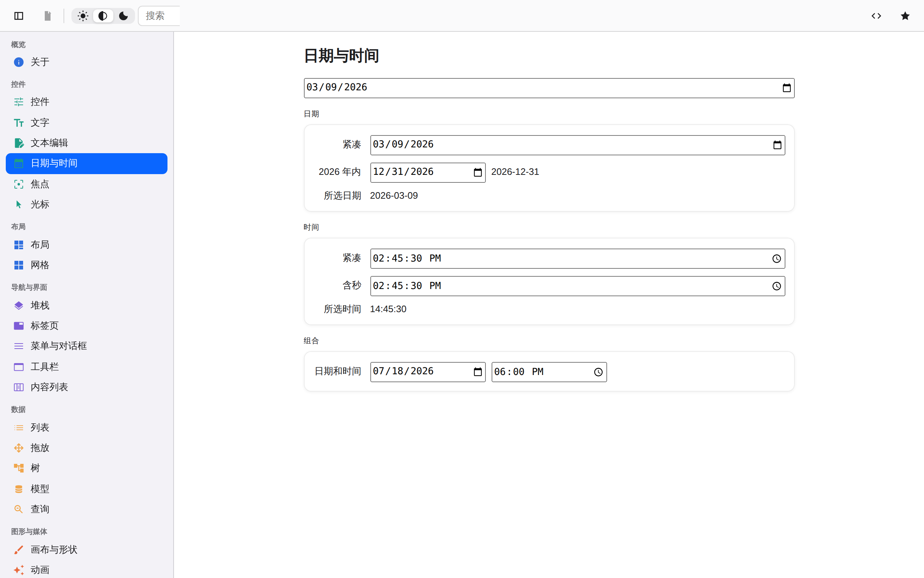924x578 pixels.
Task: Click the 树 tree icon
Action: point(19,468)
